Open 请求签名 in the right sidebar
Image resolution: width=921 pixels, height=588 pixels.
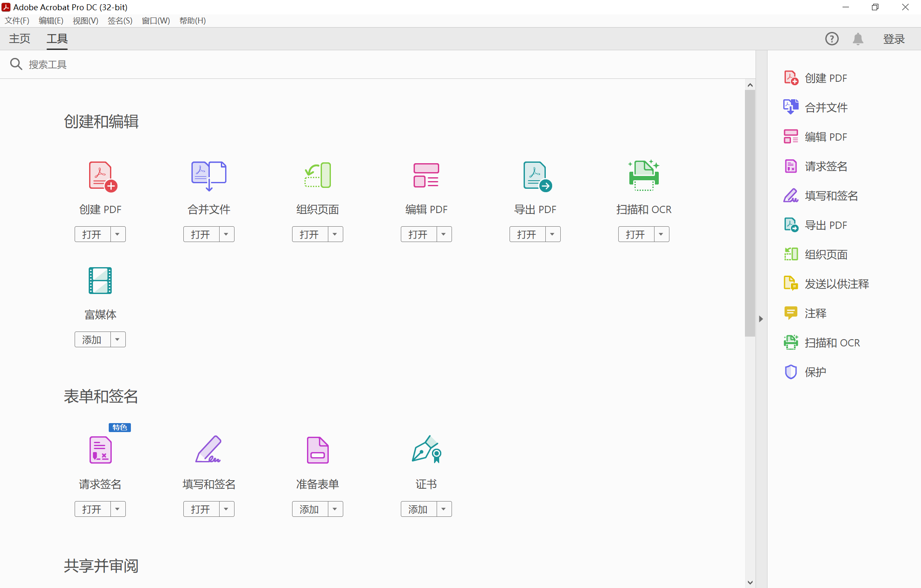click(816, 166)
